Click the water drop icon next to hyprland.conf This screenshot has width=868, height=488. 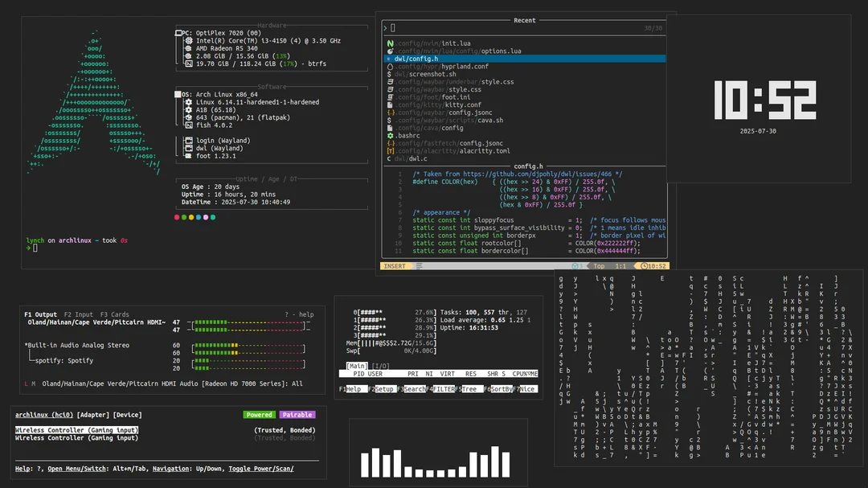pos(390,67)
